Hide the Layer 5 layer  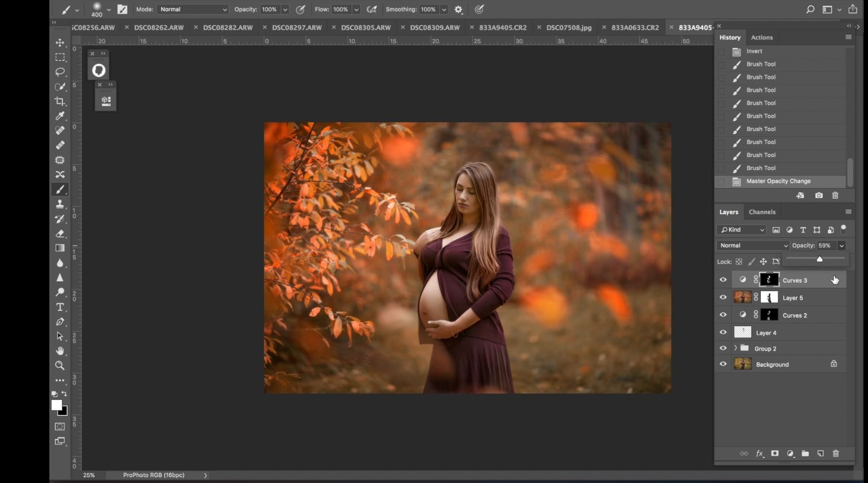[x=723, y=297]
